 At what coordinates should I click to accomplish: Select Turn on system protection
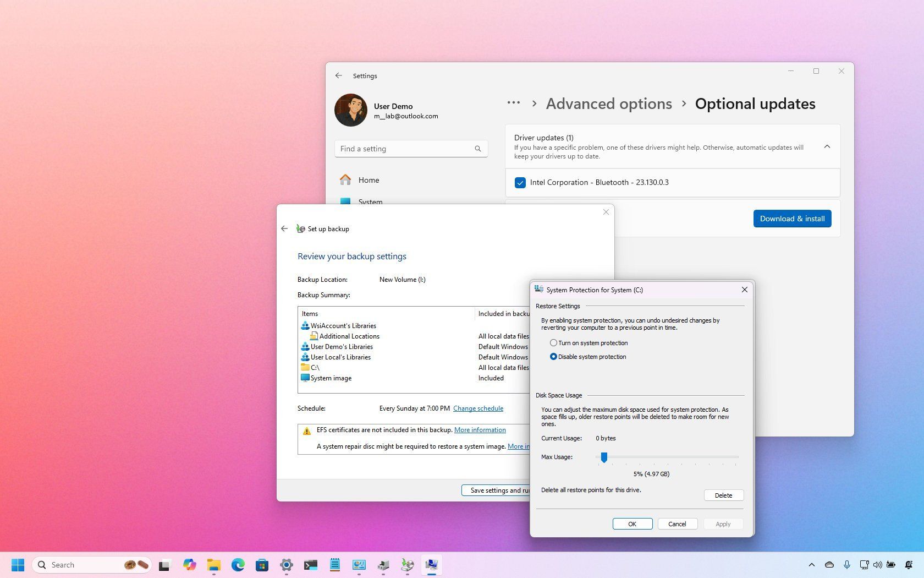pyautogui.click(x=553, y=342)
